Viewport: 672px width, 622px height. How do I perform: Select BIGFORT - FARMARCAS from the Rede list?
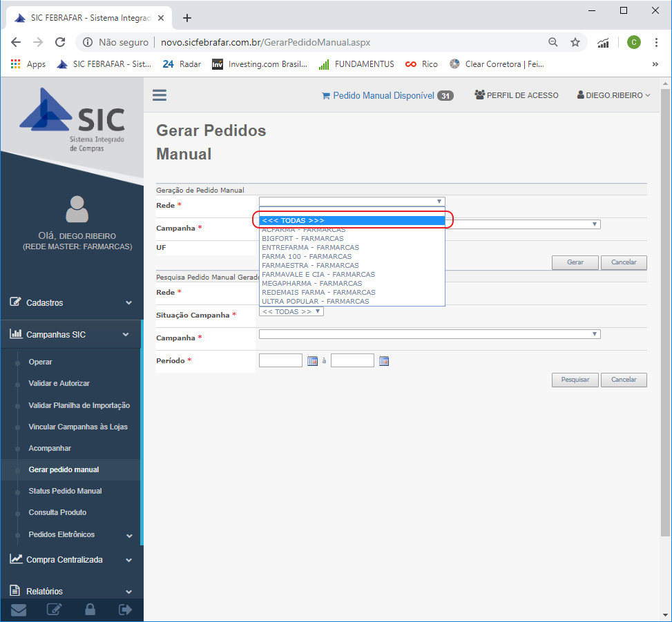pyautogui.click(x=303, y=238)
